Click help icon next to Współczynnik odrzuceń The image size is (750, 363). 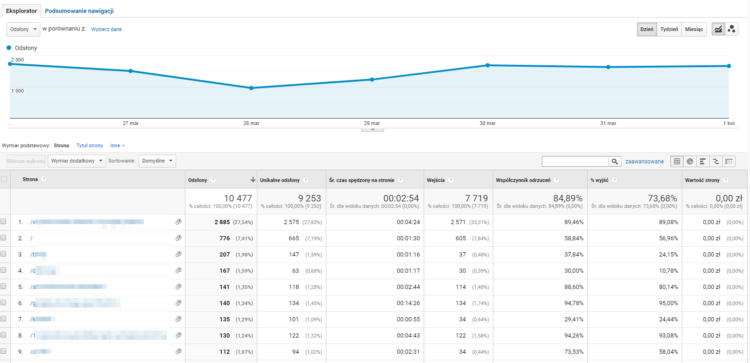pos(557,180)
